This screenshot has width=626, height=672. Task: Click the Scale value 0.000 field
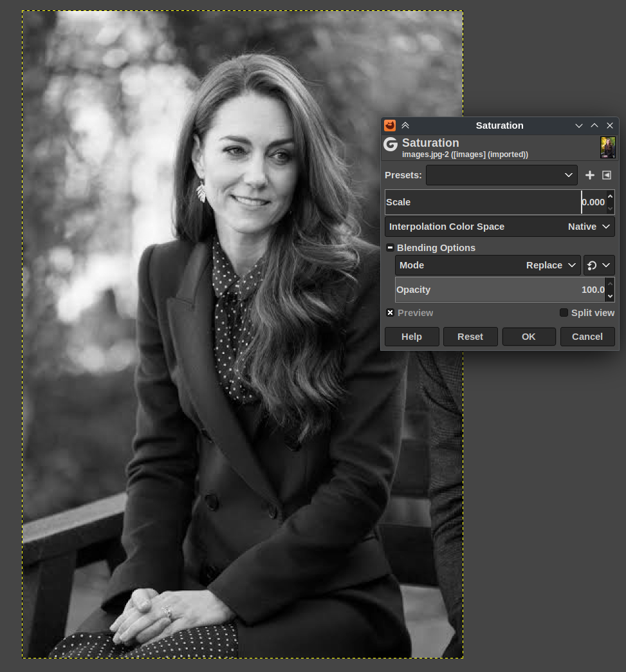coord(593,202)
